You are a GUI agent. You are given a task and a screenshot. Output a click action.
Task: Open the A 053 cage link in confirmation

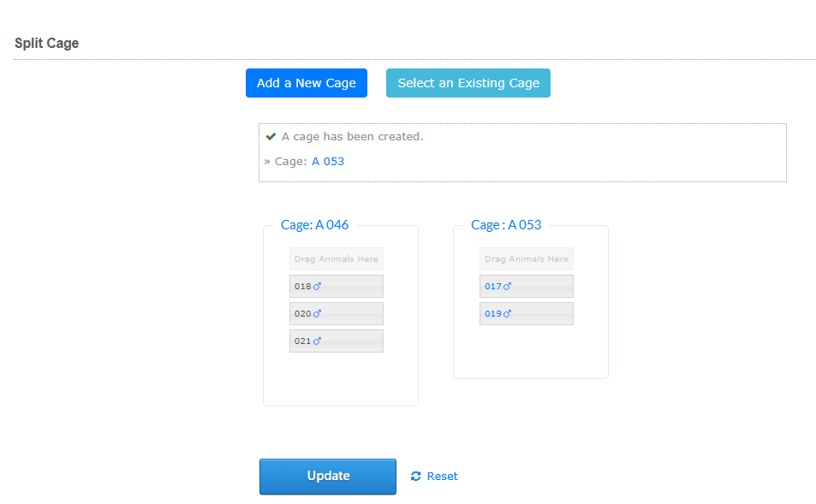pyautogui.click(x=328, y=161)
